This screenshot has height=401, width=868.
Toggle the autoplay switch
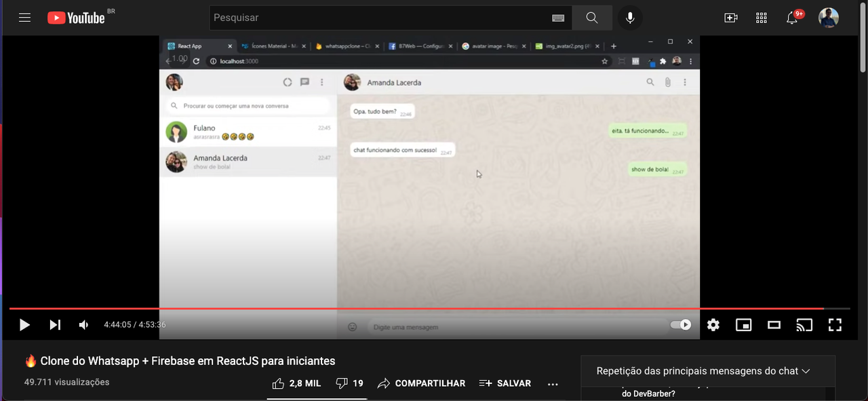(x=680, y=325)
